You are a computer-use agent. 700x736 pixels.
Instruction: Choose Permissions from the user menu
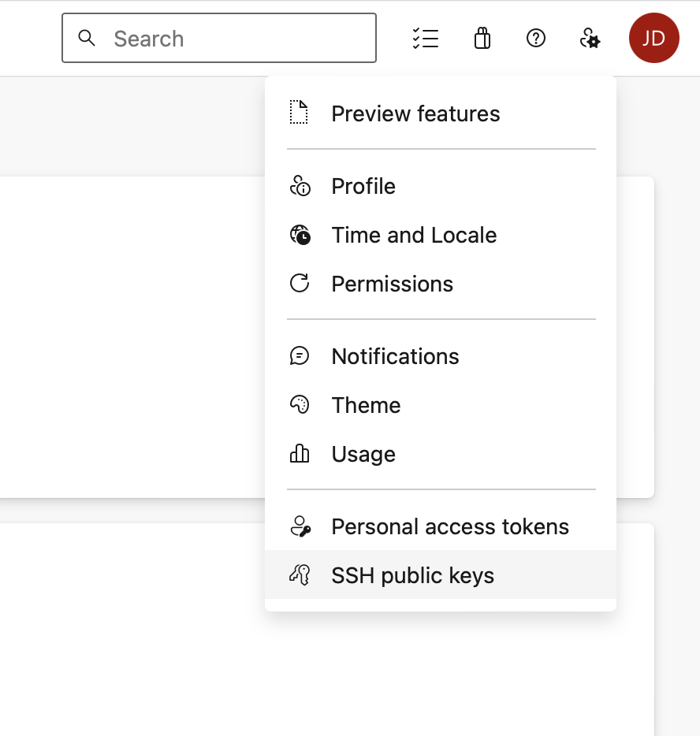(x=392, y=284)
